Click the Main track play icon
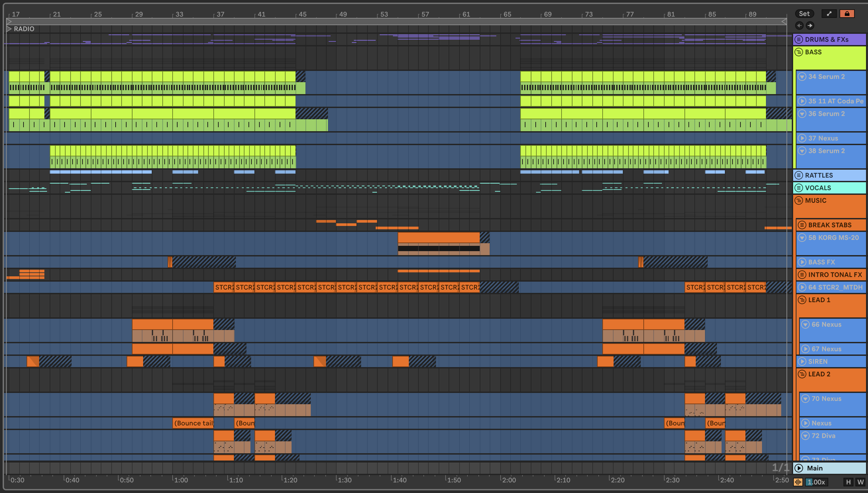Screen dimensions: 868x493 coord(799,468)
